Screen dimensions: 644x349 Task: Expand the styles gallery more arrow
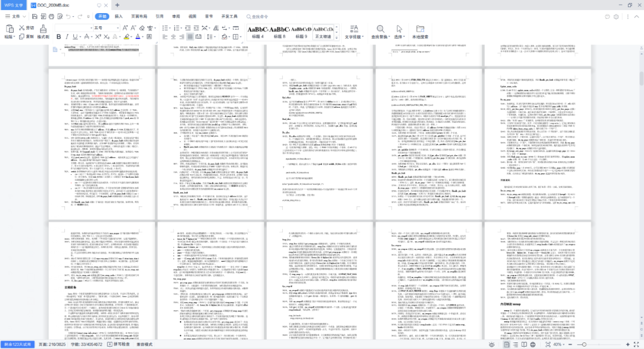point(337,38)
